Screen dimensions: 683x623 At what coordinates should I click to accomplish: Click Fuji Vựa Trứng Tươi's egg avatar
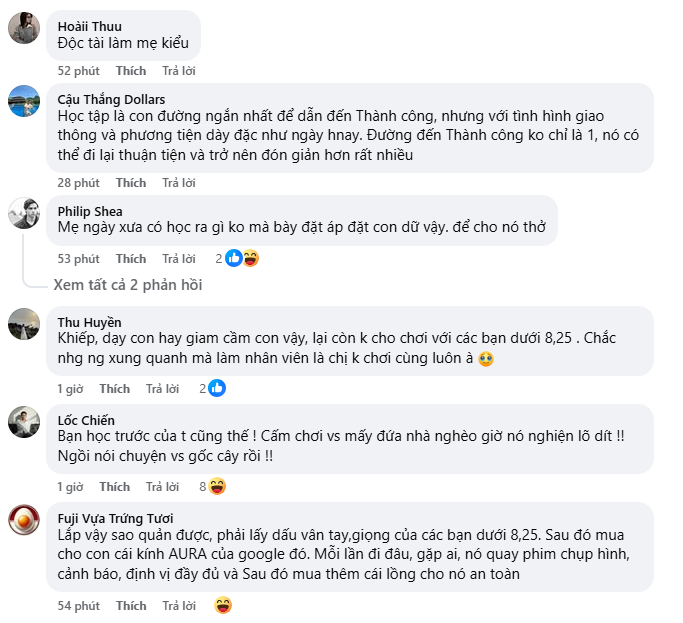pyautogui.click(x=24, y=521)
